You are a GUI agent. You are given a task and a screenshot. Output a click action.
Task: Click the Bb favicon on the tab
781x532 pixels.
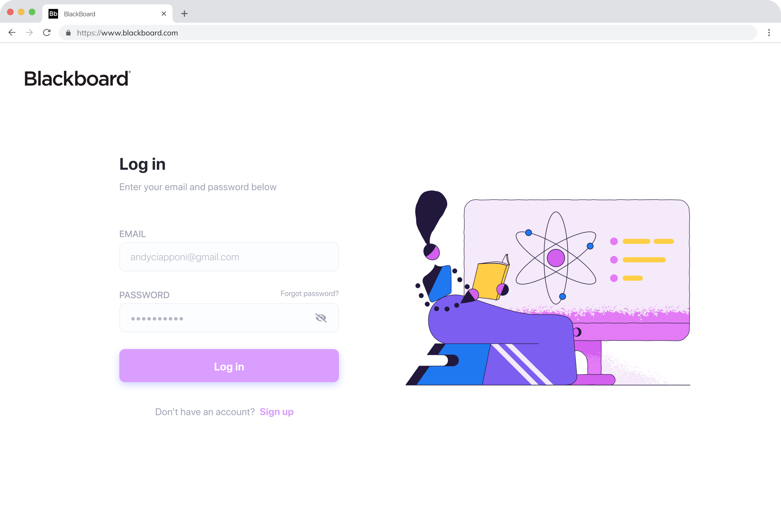coord(53,14)
